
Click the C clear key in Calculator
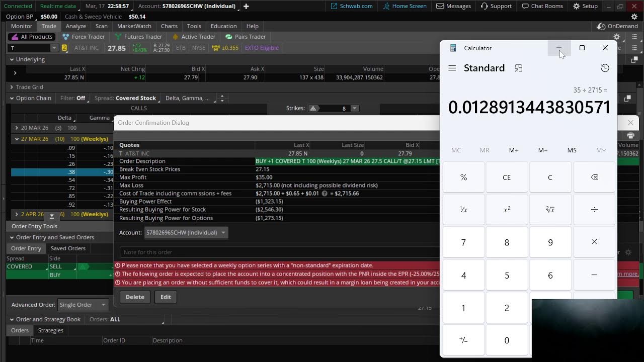click(550, 177)
